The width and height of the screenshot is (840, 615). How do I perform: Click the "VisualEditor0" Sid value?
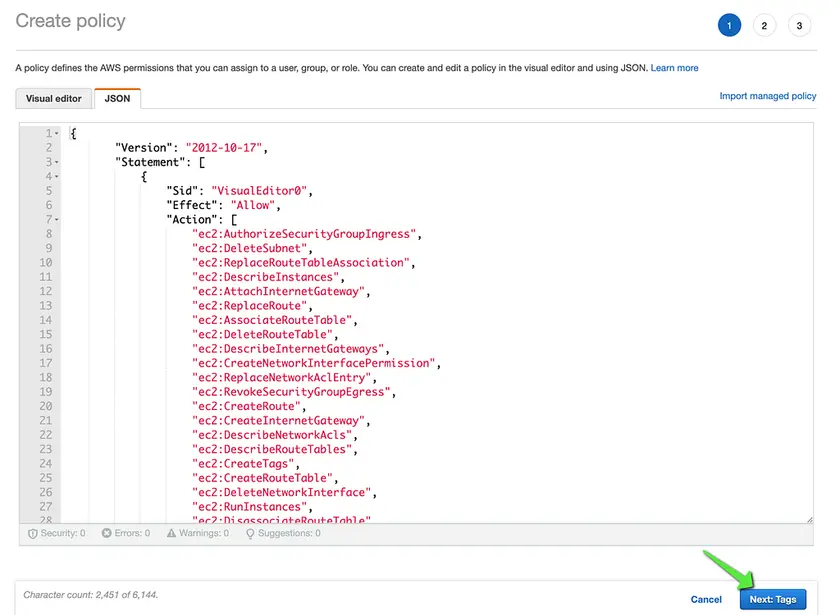point(259,191)
